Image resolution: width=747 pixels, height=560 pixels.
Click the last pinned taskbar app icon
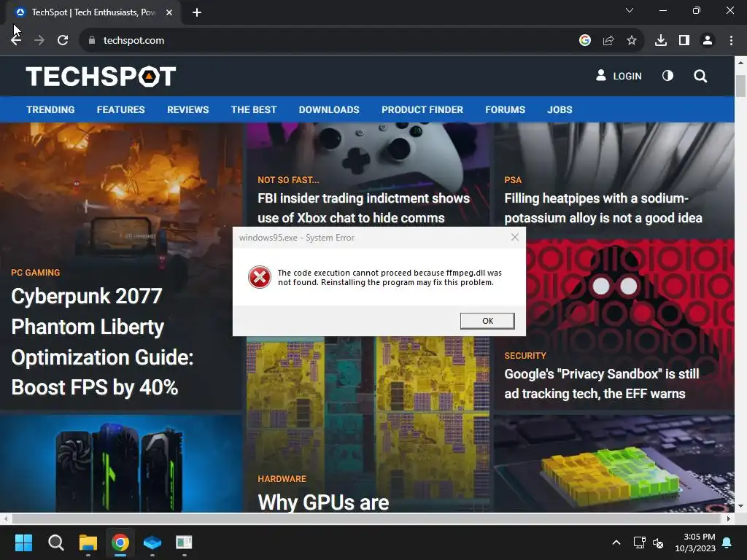click(184, 542)
